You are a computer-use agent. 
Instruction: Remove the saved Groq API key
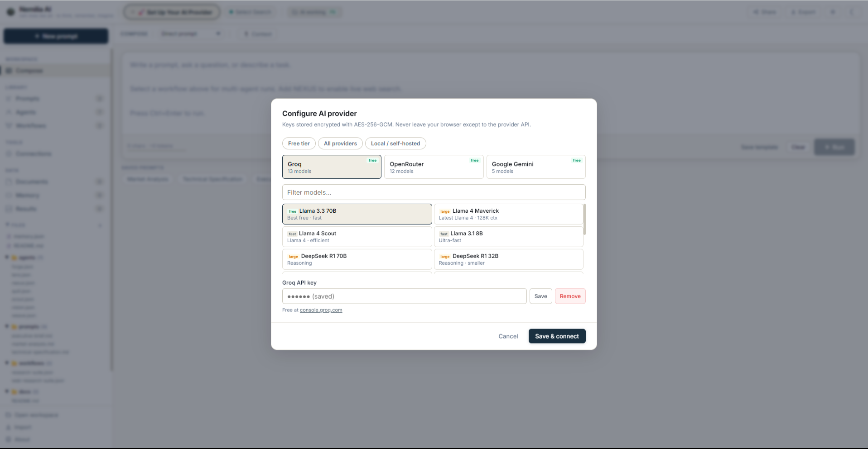point(570,296)
